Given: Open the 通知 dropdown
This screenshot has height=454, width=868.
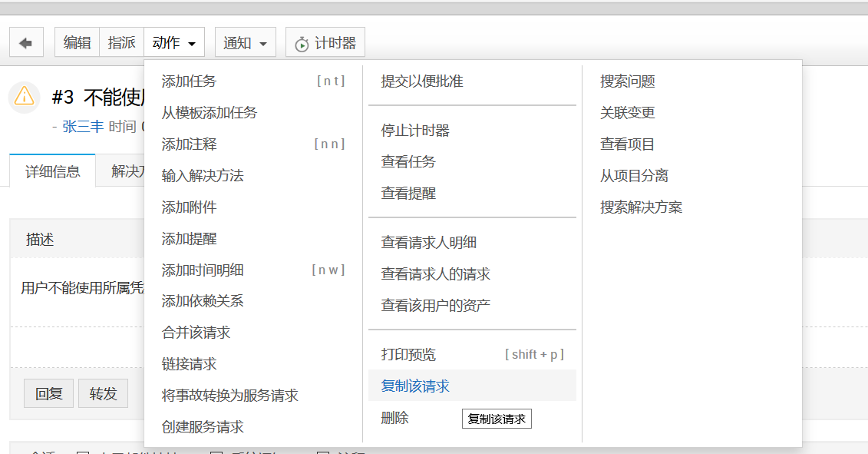Looking at the screenshot, I should coord(246,43).
